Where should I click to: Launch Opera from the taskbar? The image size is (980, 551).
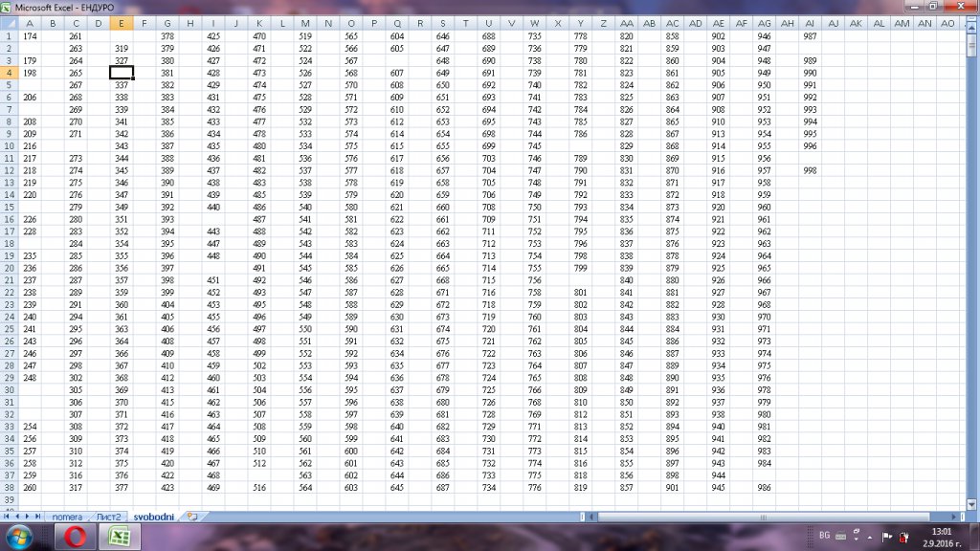tap(75, 537)
